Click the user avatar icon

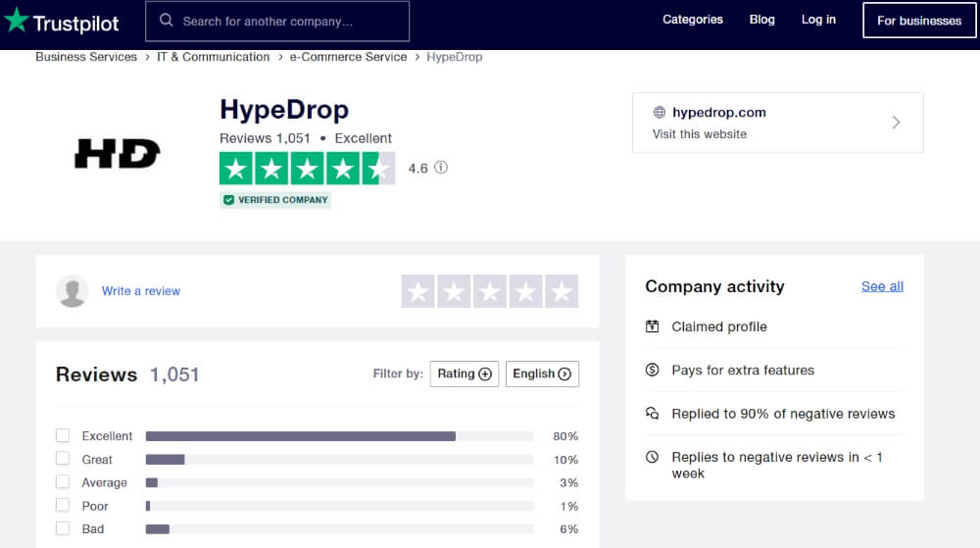72,290
